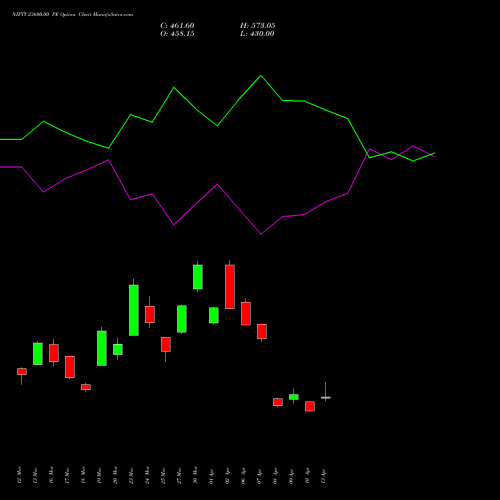Click the green indicator line's highest peak
Image resolution: width=500 pixels, height=500 pixels.
pos(261,76)
